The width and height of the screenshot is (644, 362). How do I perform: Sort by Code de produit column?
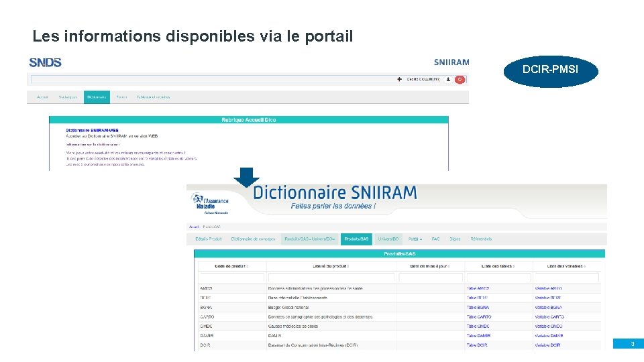(231, 266)
